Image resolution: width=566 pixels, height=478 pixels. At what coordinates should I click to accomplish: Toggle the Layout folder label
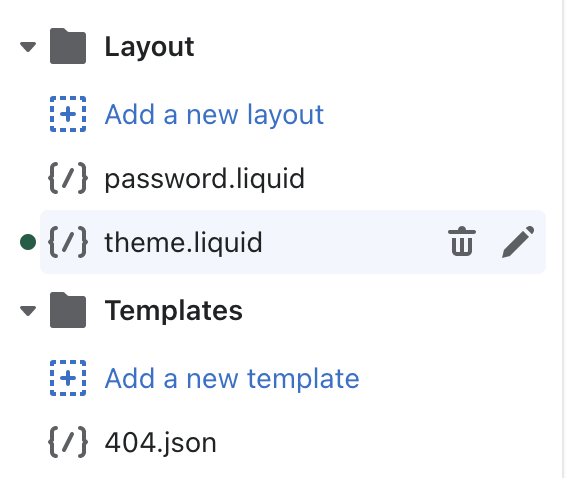click(x=149, y=47)
